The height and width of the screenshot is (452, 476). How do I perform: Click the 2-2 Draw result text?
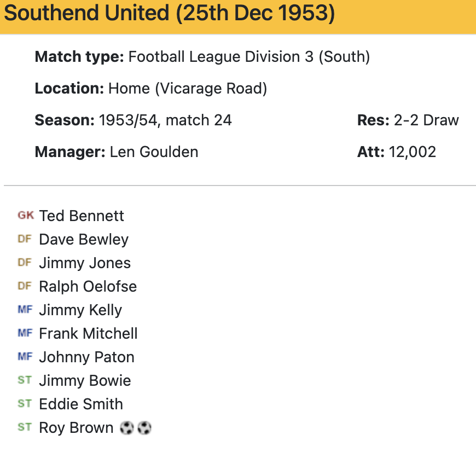pyautogui.click(x=426, y=120)
